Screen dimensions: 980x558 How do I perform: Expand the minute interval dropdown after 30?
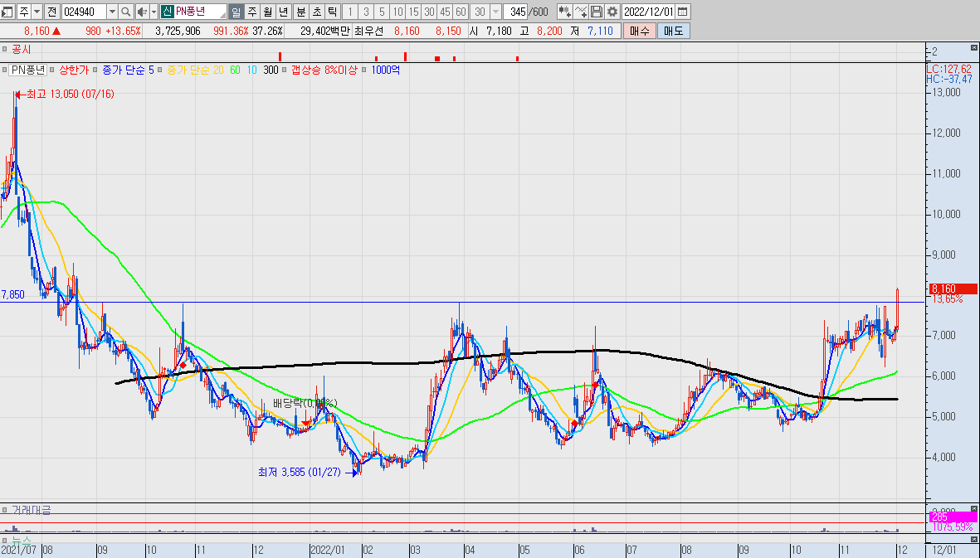495,12
